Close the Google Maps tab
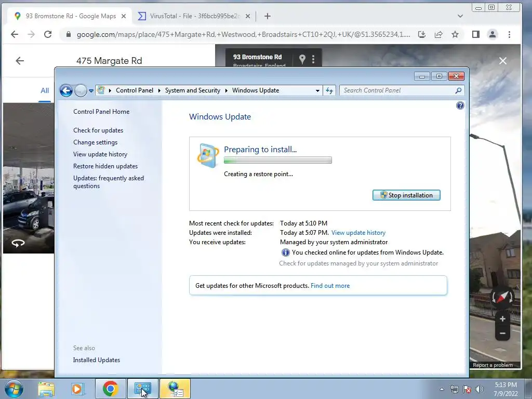This screenshot has height=399, width=532. (x=124, y=16)
